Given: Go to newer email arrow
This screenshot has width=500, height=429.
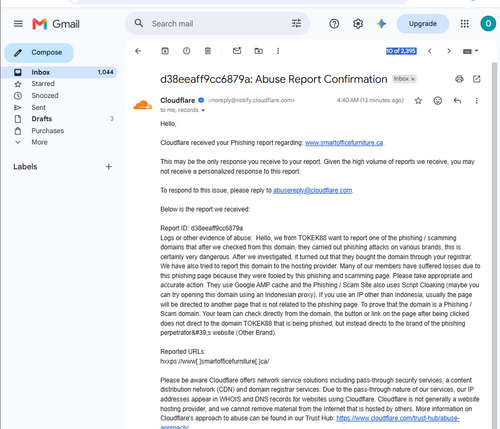Looking at the screenshot, I should click(430, 51).
